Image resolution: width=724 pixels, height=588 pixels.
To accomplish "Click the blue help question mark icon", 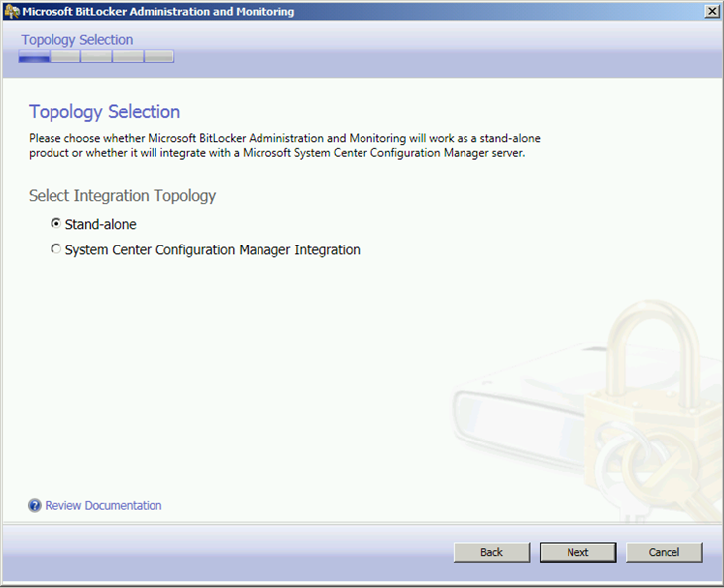I will tap(35, 506).
